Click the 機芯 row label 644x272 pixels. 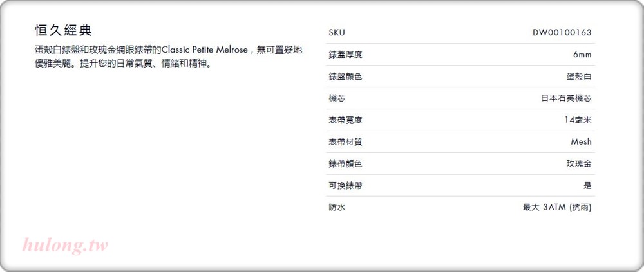337,98
